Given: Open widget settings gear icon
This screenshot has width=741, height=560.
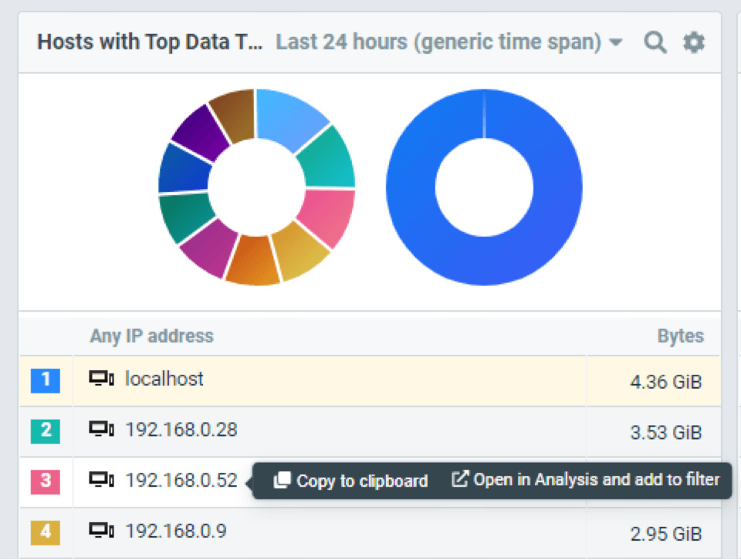Looking at the screenshot, I should (x=694, y=42).
